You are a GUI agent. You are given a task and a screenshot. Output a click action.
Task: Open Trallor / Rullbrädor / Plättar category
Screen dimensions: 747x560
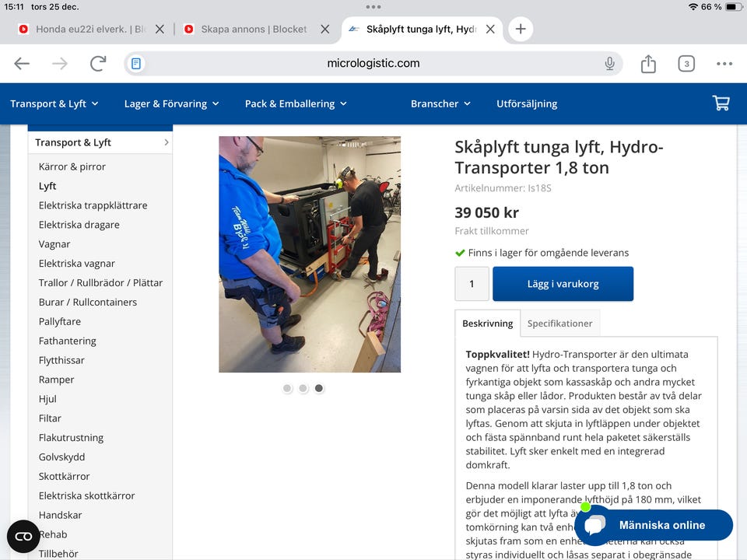[100, 283]
